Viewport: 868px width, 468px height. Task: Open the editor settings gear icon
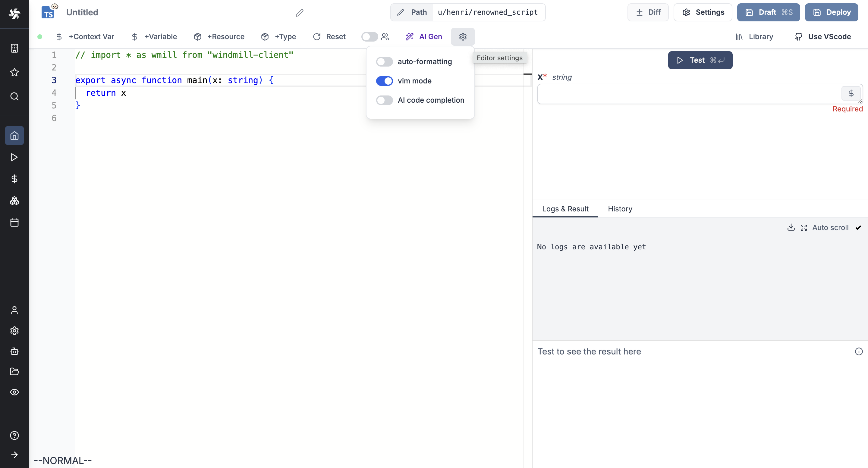coord(463,37)
